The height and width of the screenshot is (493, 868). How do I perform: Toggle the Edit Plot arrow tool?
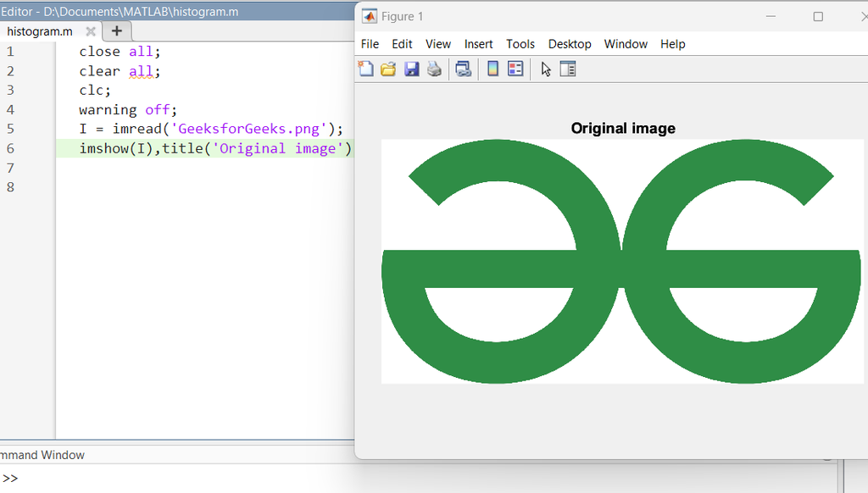coord(546,69)
